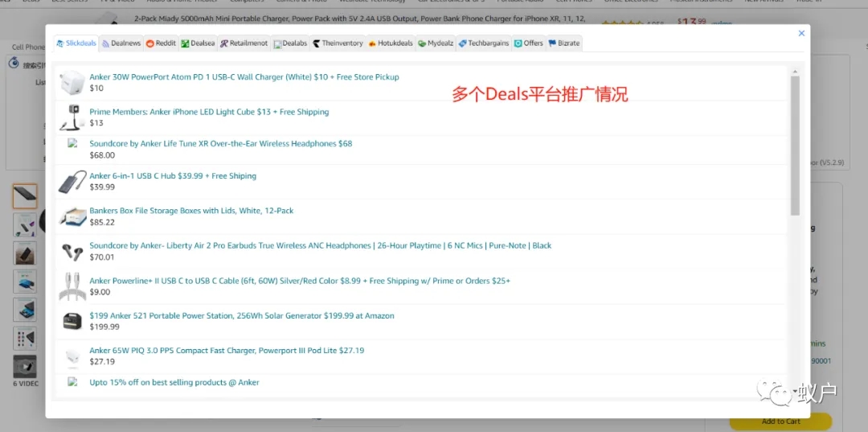
Task: Open Anker 521 Portable Power Station deal
Action: (242, 315)
